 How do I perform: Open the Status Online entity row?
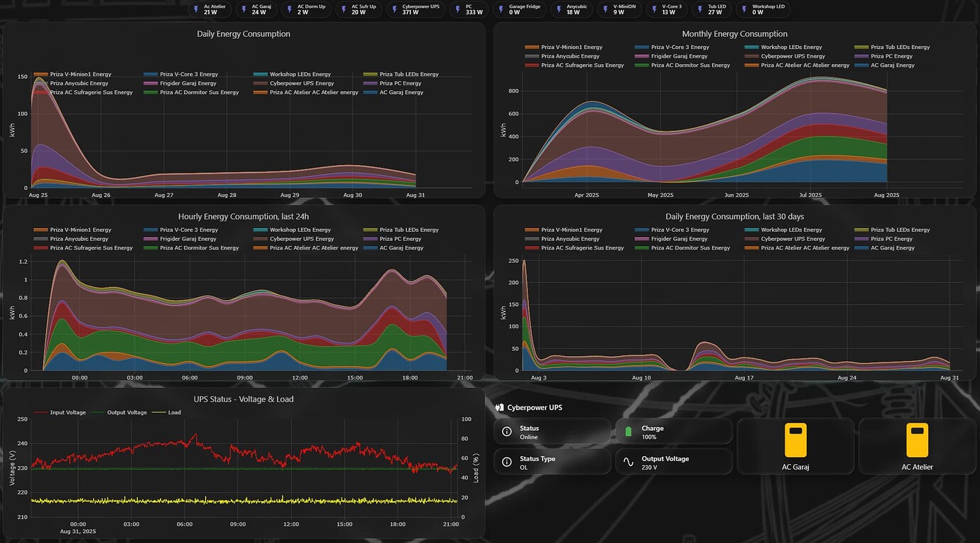pyautogui.click(x=552, y=430)
